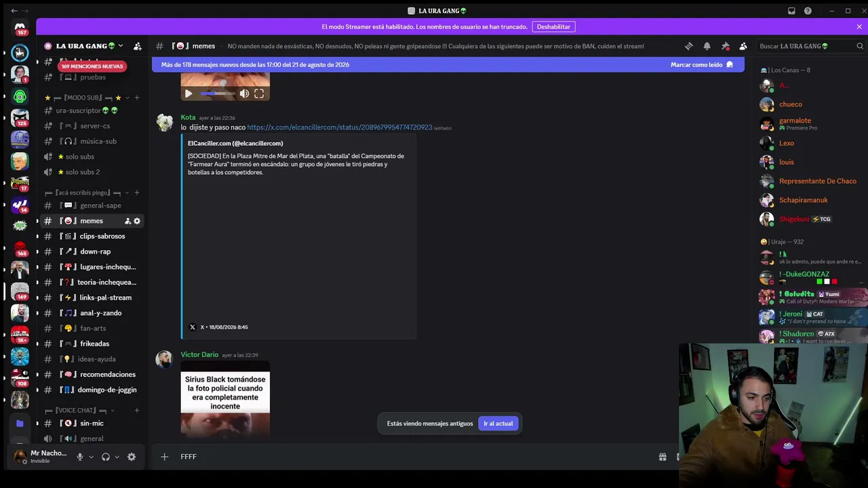Enter fullscreen on the video player
This screenshot has height=488, width=868.
[259, 94]
